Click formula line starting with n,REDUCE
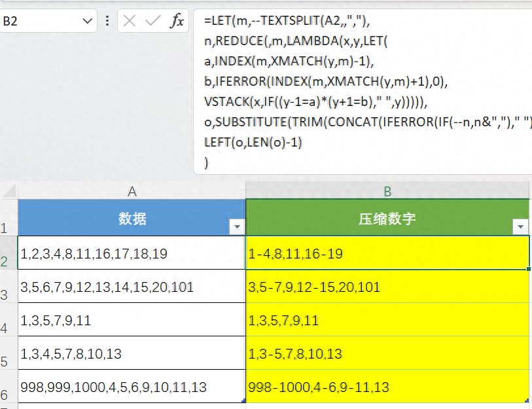The image size is (532, 409). click(x=296, y=41)
